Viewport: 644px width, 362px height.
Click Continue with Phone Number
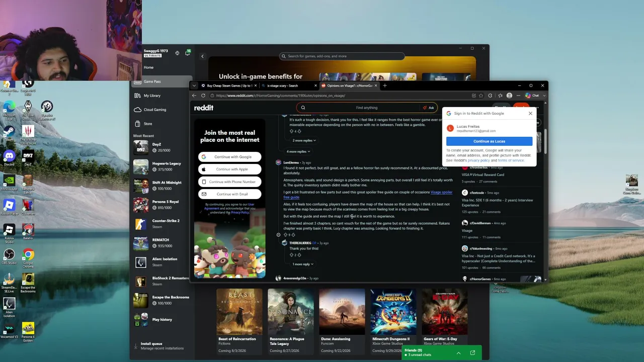229,182
